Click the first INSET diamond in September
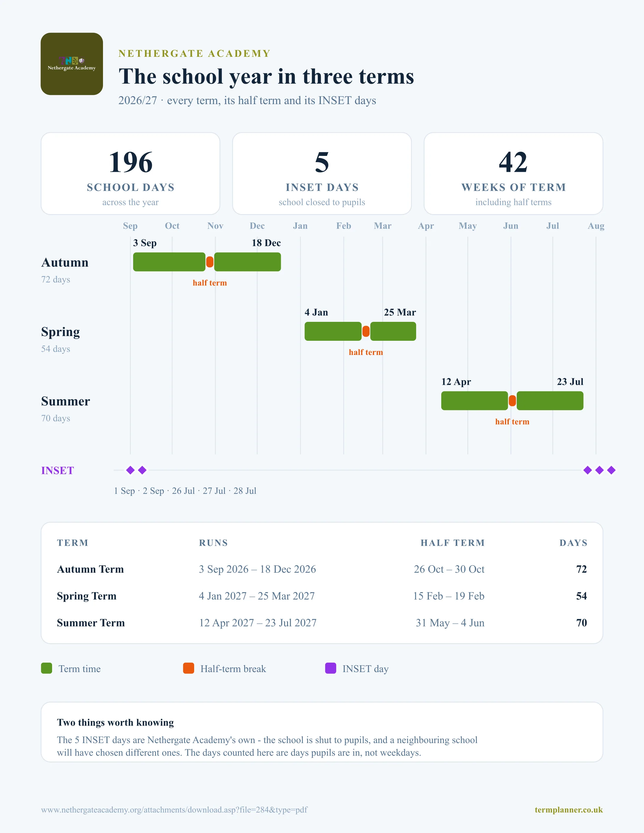This screenshot has width=644, height=833. point(131,470)
